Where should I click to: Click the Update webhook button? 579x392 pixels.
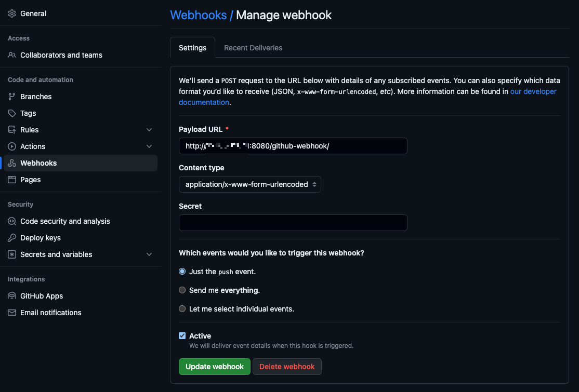[215, 367]
